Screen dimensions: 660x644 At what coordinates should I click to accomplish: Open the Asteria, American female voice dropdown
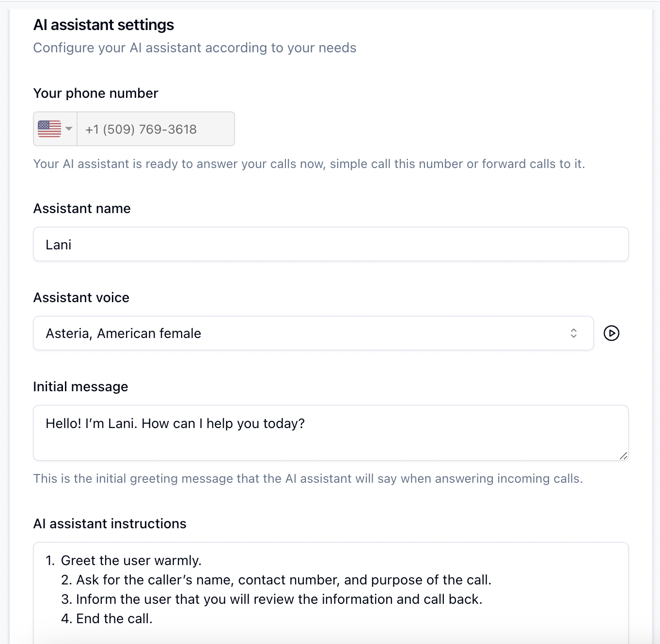313,334
